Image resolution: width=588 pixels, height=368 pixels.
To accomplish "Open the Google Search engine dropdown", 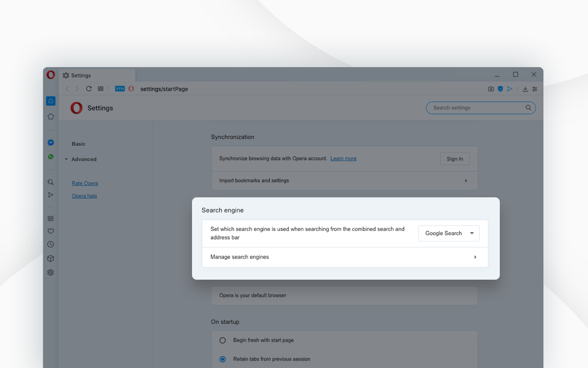I will [x=448, y=233].
